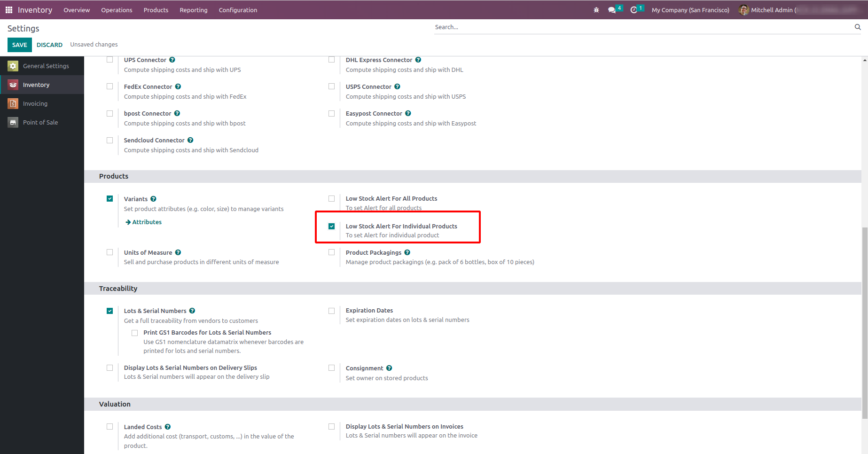This screenshot has height=454, width=868.
Task: Open help icon next to Units of Measure
Action: (x=178, y=253)
